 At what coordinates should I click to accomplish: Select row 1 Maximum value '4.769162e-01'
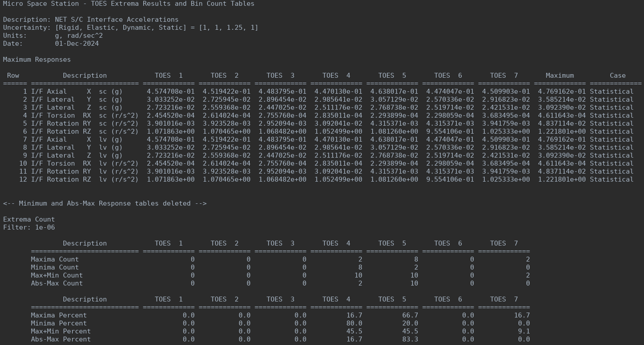click(562, 91)
